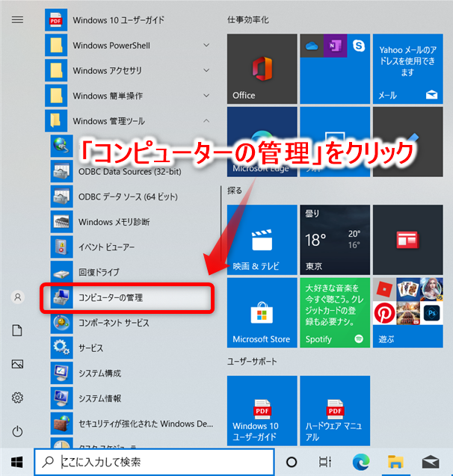Open the 映画 & テレビ tile
Viewport: 453px width, 476px height.
click(x=262, y=240)
